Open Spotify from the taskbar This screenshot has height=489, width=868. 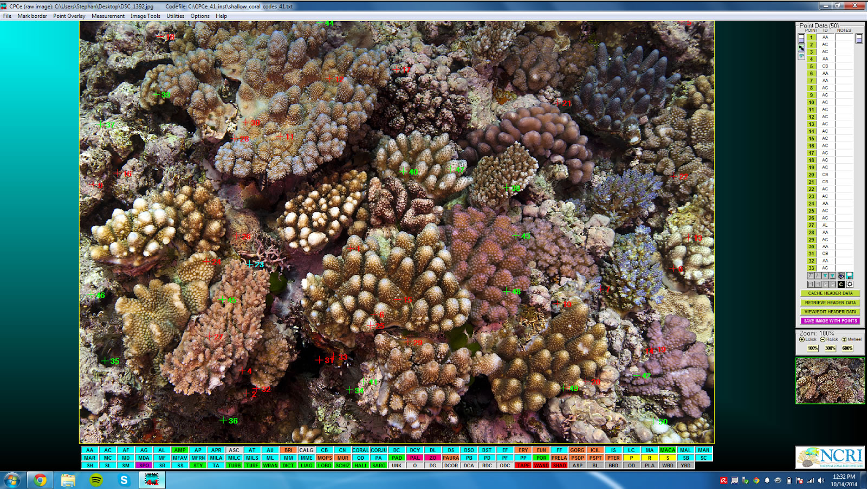click(96, 480)
